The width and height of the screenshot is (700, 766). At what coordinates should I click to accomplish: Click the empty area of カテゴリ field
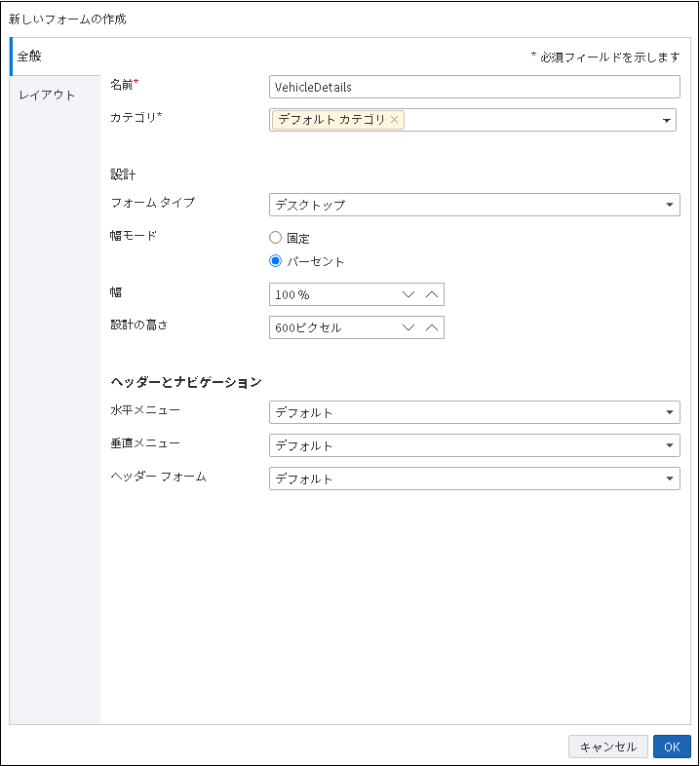pos(531,120)
